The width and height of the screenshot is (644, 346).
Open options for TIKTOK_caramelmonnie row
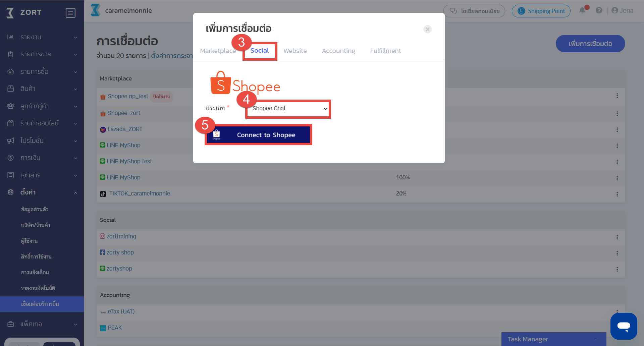617,194
